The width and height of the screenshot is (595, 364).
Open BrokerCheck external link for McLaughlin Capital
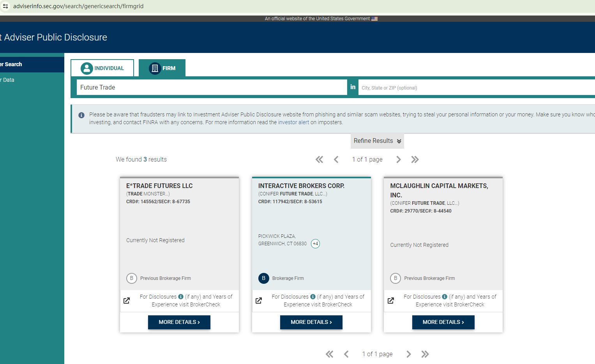(x=391, y=301)
